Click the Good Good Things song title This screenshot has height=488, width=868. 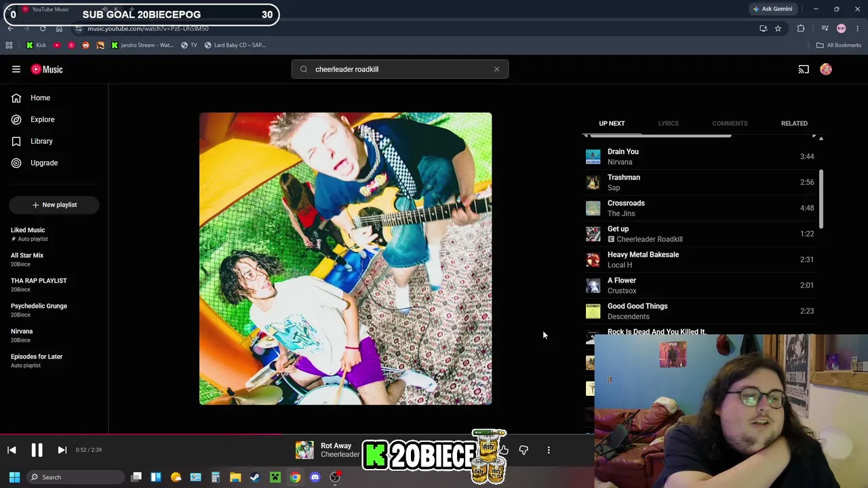click(x=637, y=306)
